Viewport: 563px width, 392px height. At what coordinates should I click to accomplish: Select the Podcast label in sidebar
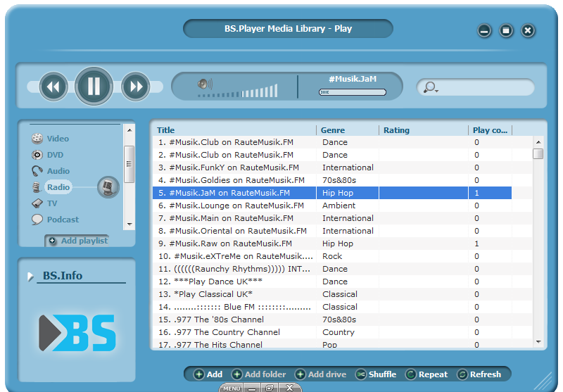(x=63, y=220)
